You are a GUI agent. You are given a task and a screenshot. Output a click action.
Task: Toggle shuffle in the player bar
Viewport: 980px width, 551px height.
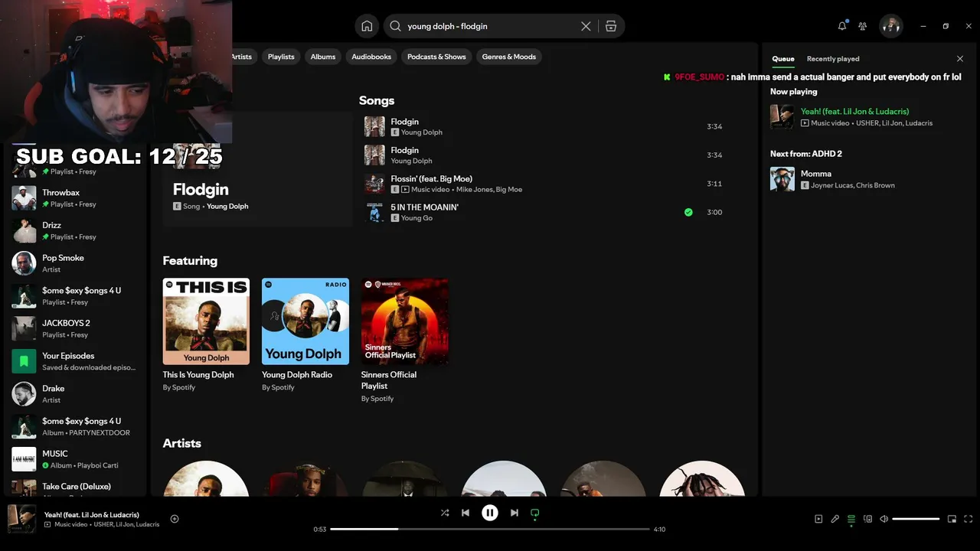coord(445,513)
